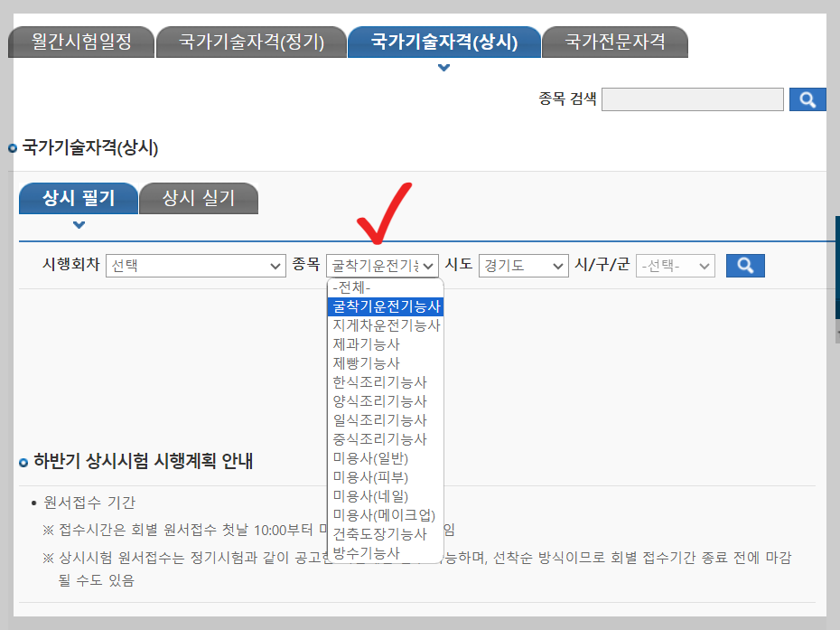Screen dimensions: 840x630
Task: Open the 시행회차 selection dropdown
Action: tap(194, 265)
